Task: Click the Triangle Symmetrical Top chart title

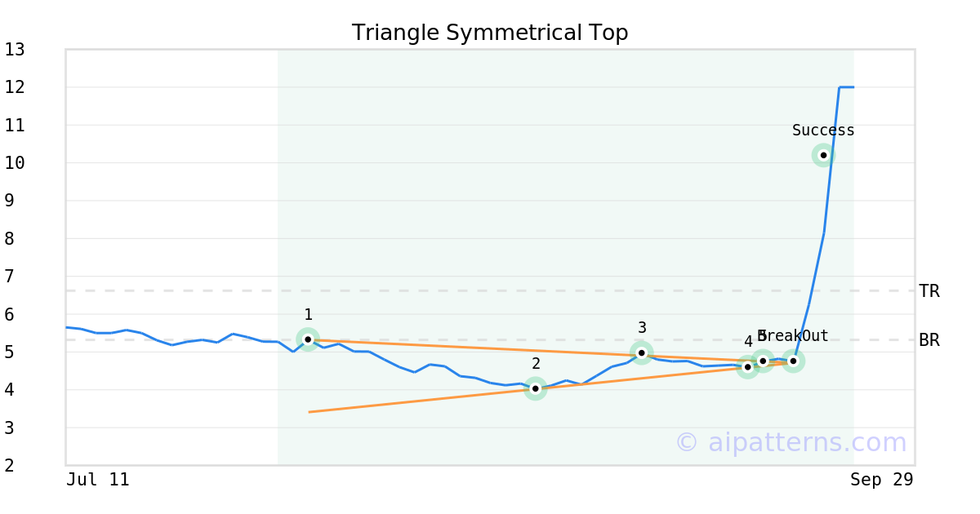Action: pos(490,33)
